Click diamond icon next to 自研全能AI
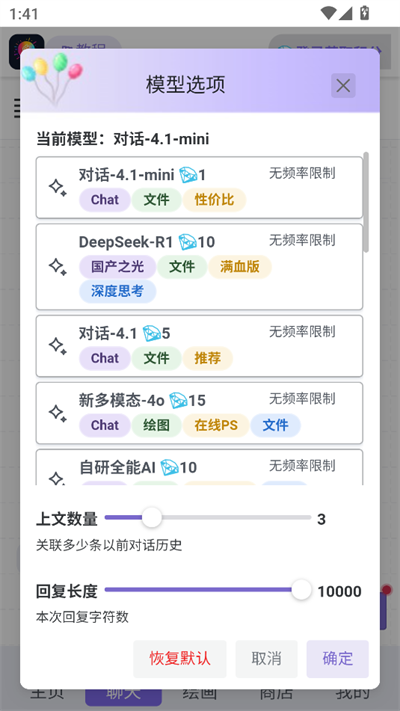The width and height of the screenshot is (400, 711). (170, 467)
